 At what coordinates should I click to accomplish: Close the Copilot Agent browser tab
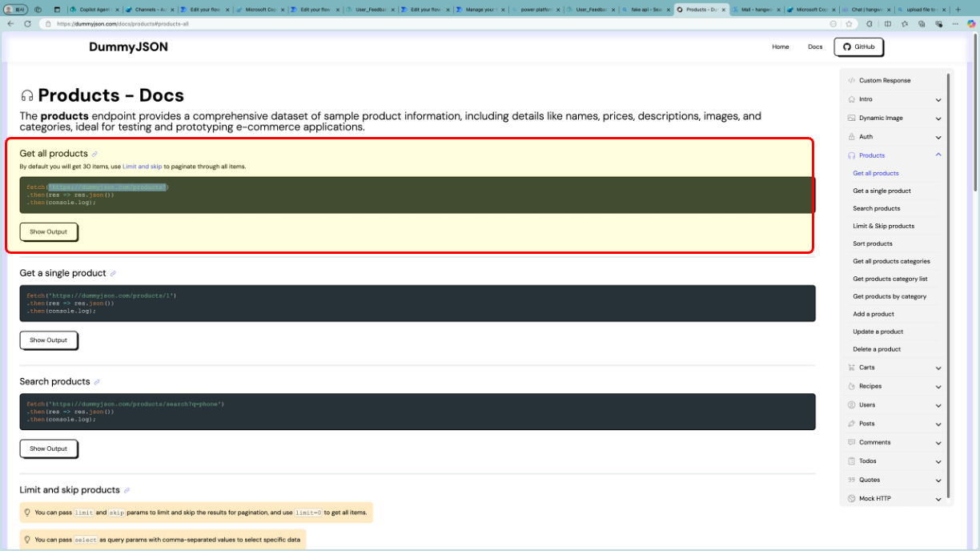[x=117, y=10]
